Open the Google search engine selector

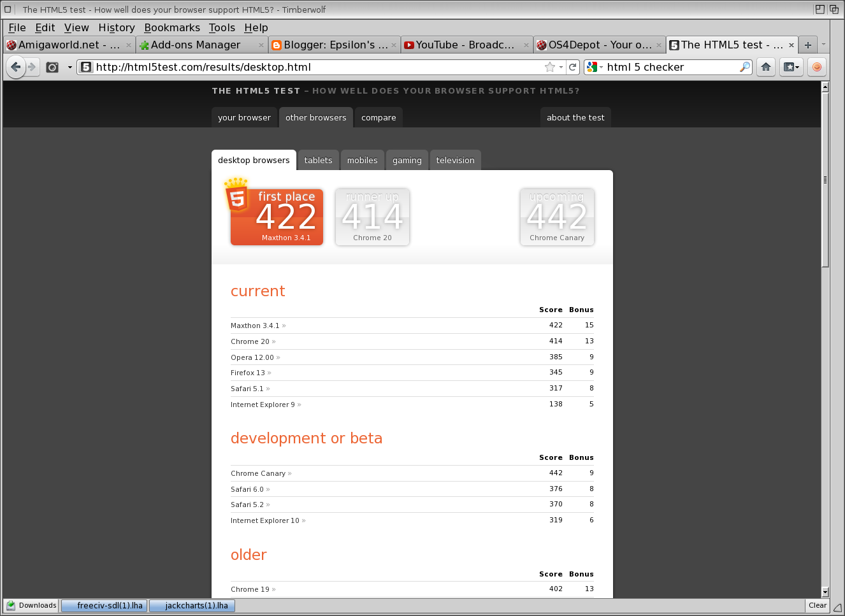tap(595, 67)
